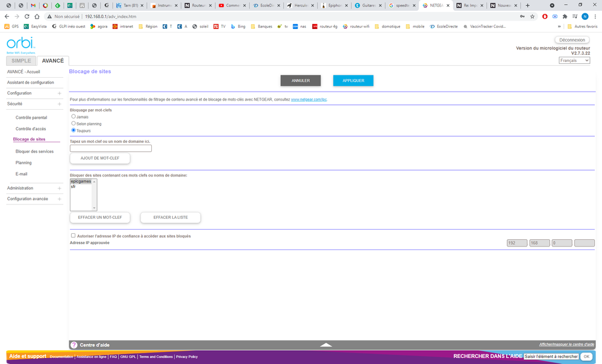Open the Bing bookmark
This screenshot has height=364, width=602.
(x=237, y=27)
